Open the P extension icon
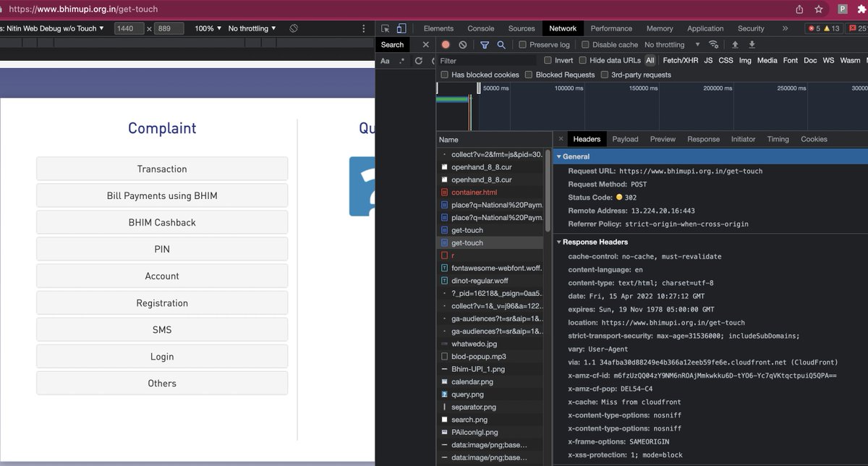Screen dimensions: 868x466 (x=843, y=9)
